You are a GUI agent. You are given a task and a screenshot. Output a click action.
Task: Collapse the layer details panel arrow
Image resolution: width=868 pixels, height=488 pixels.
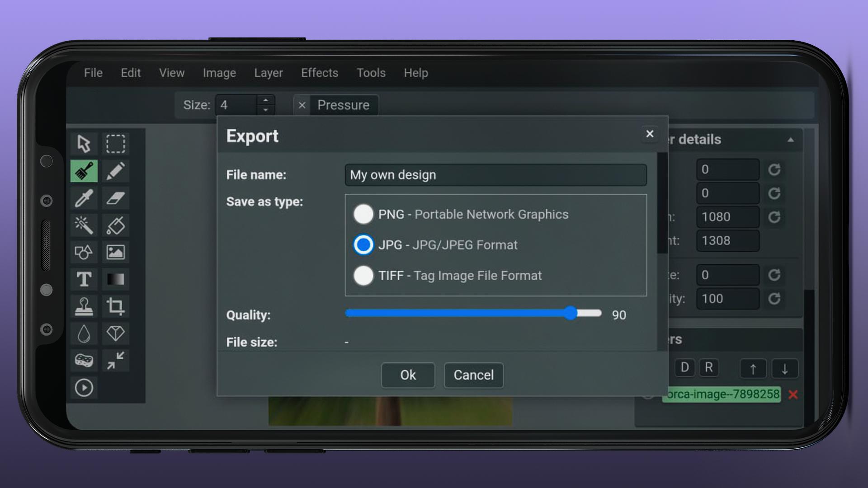[x=791, y=140]
